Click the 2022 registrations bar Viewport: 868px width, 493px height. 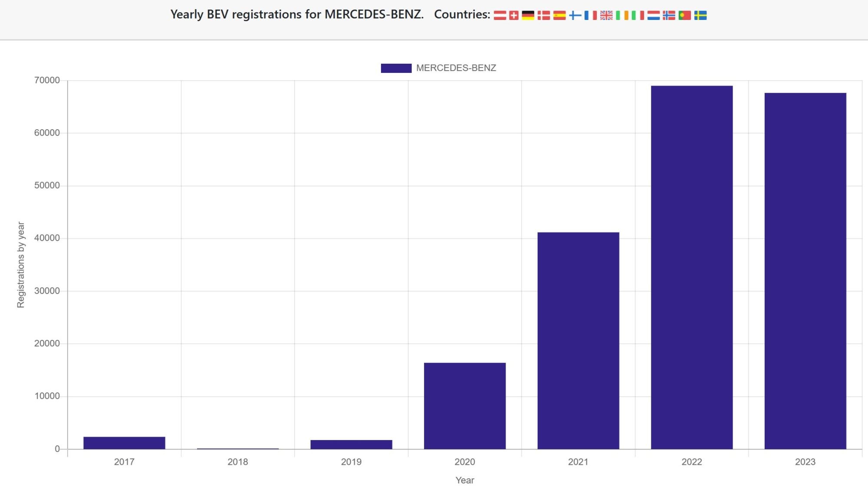691,267
